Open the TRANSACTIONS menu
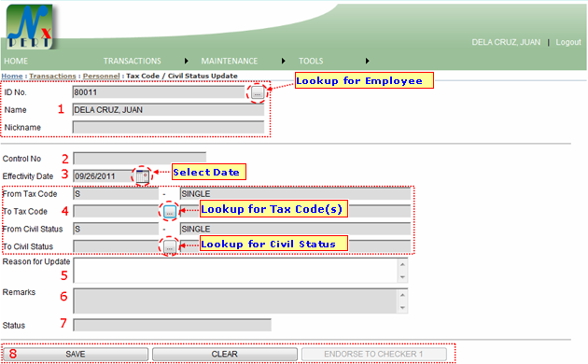 pos(133,61)
